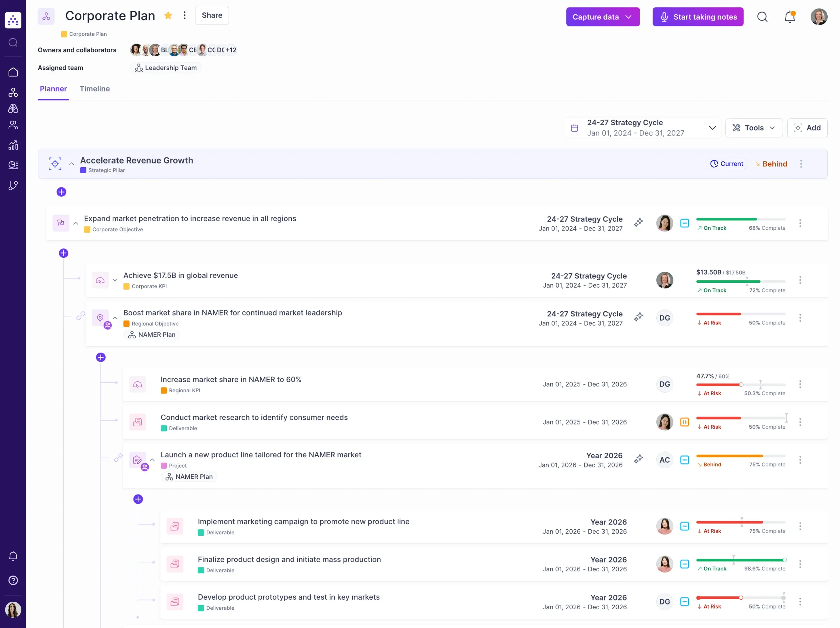Click the AC owner avatar on Launch product line row

(x=664, y=460)
